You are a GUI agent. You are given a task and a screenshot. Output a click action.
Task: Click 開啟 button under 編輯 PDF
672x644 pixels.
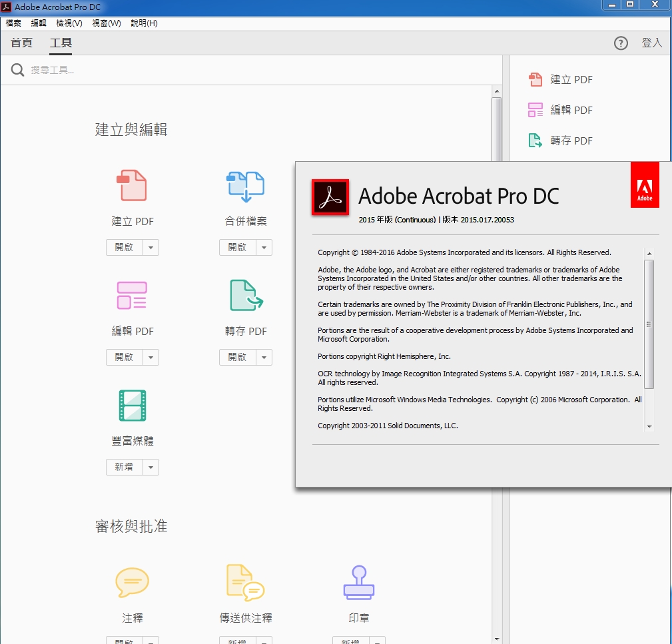125,358
